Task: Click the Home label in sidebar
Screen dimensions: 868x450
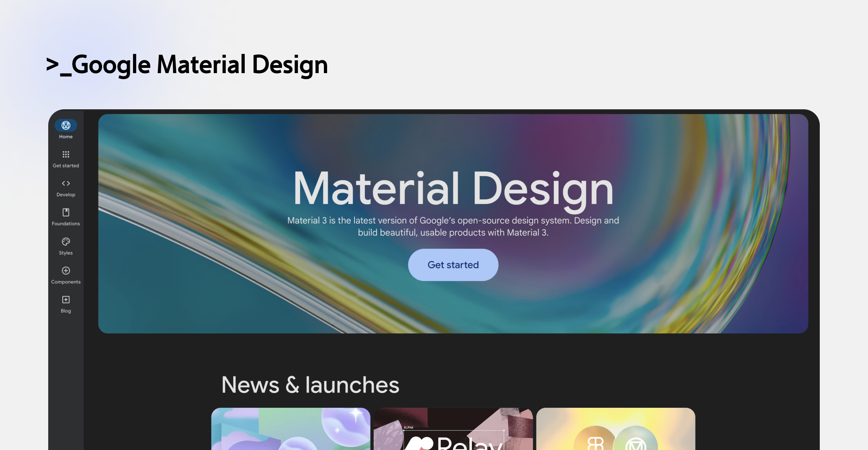Action: [x=66, y=137]
